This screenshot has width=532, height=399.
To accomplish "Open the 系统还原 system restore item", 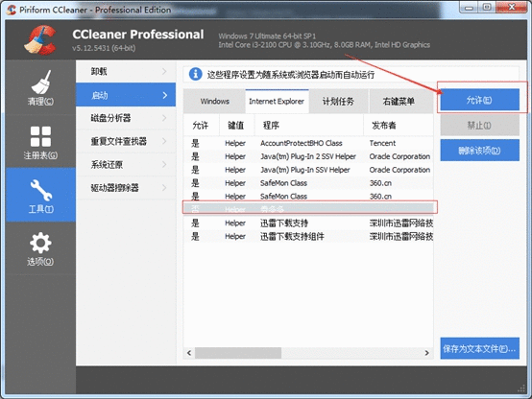I will 126,164.
